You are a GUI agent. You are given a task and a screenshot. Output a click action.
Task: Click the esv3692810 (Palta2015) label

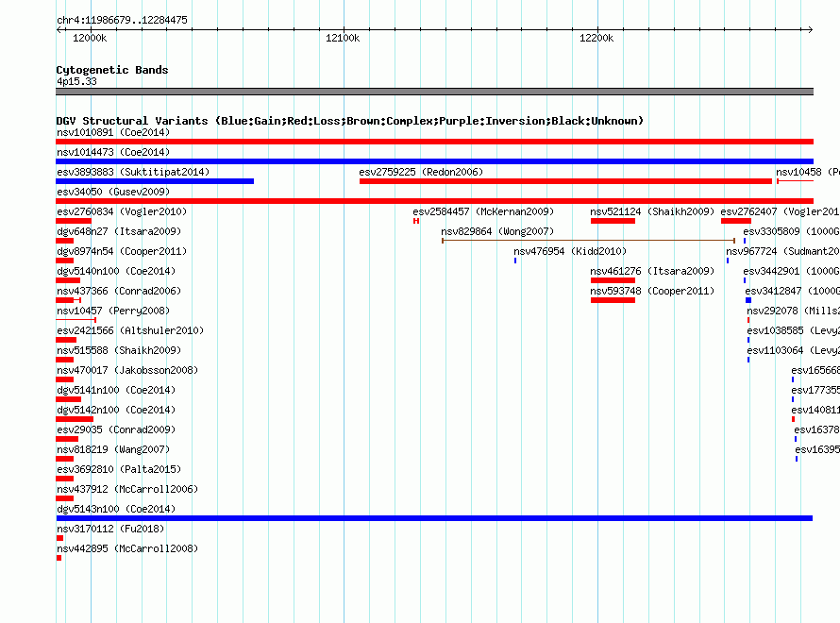point(119,469)
